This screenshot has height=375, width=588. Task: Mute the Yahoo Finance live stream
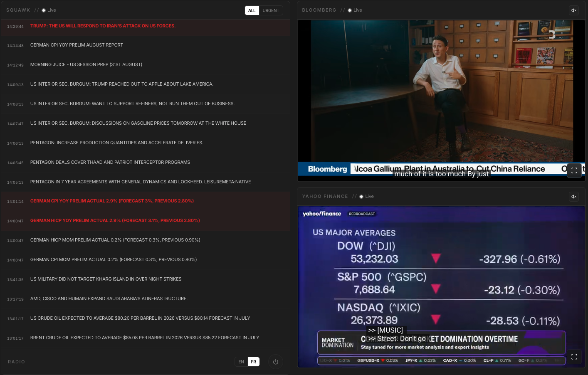(x=574, y=197)
